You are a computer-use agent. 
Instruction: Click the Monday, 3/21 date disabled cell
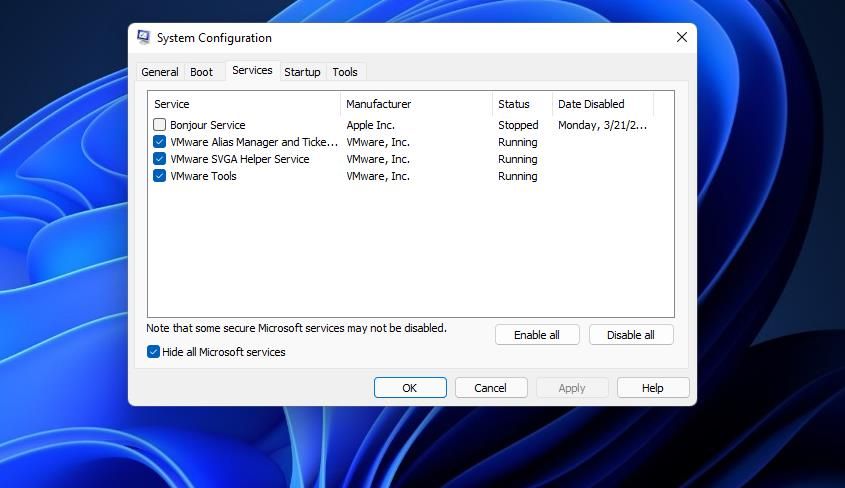pyautogui.click(x=602, y=125)
